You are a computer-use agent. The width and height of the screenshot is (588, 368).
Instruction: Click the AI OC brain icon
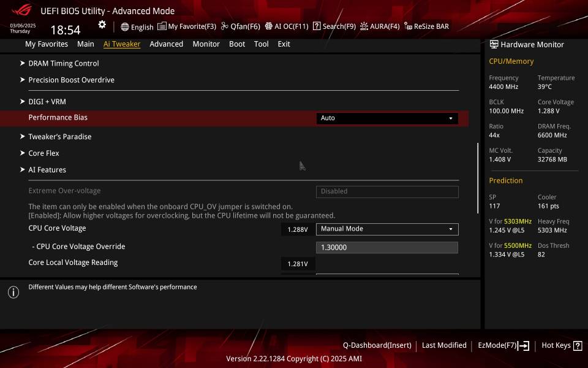(268, 26)
